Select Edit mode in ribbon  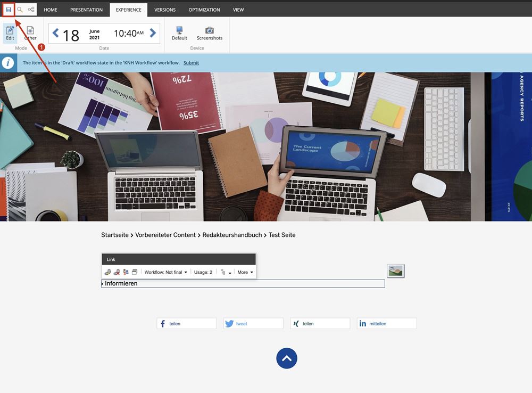(x=10, y=33)
